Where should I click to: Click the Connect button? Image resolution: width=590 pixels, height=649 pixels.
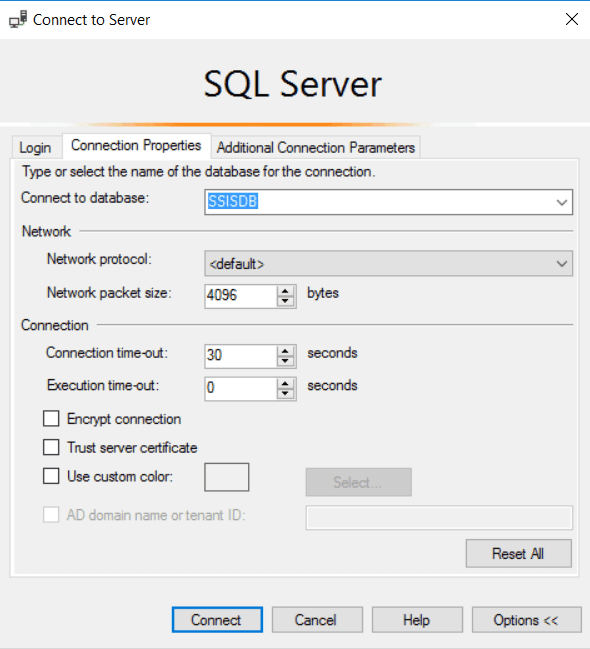pyautogui.click(x=217, y=620)
